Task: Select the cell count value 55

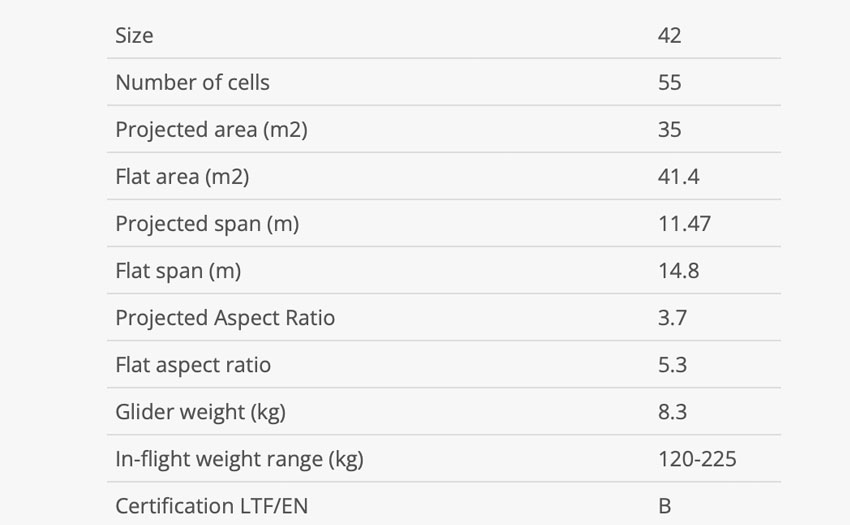Action: (x=669, y=82)
